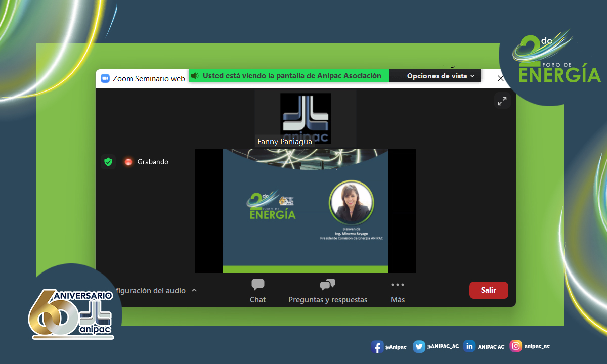Screen dimensions: 607x364
Task: Open the Chat panel
Action: click(257, 291)
